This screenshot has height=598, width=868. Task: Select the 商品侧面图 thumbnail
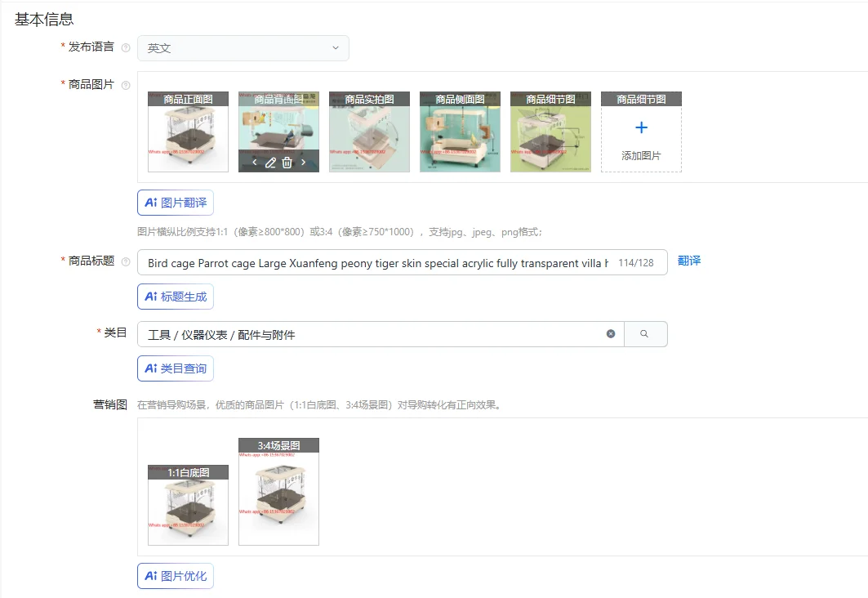tap(460, 132)
